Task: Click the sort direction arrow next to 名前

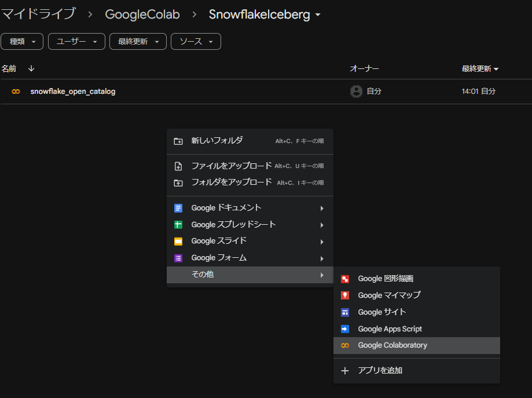Action: point(31,68)
